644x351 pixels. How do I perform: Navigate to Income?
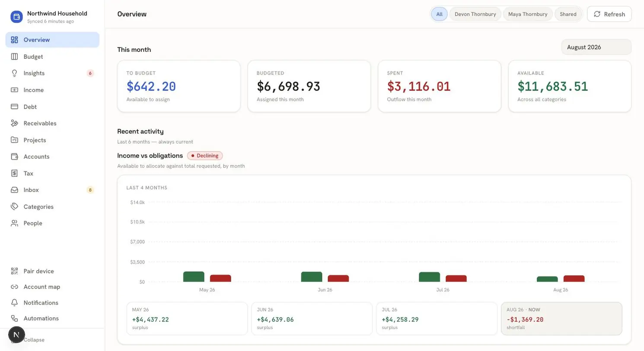point(52,90)
